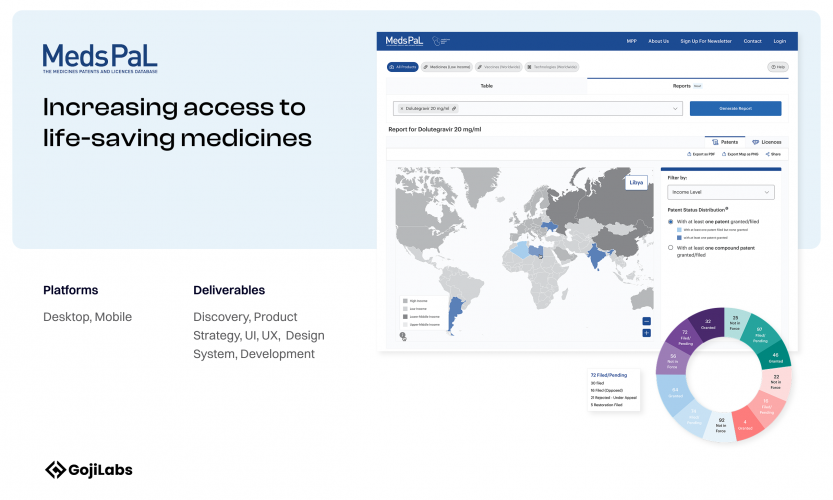
Task: Click Algeria (light blue) on the map
Action: (520, 249)
